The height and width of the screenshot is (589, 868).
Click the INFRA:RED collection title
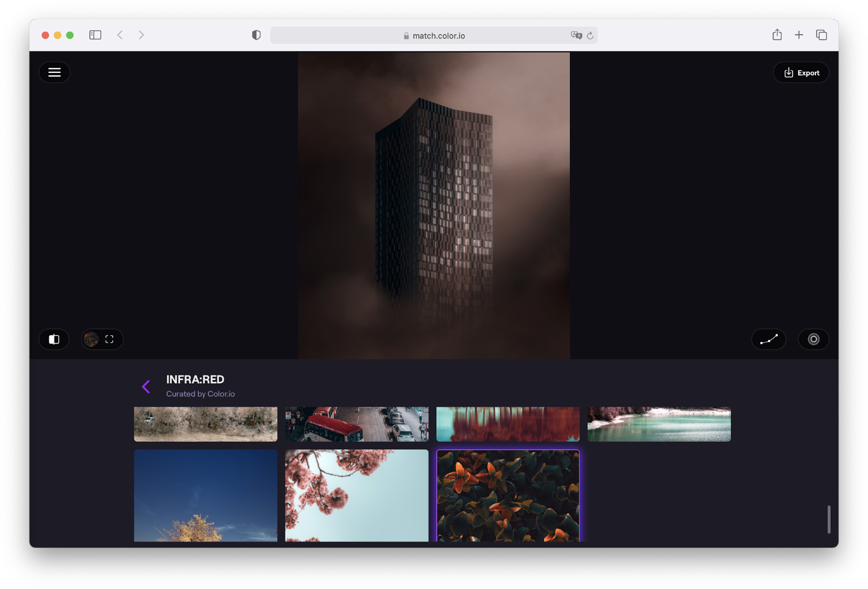[x=195, y=379]
